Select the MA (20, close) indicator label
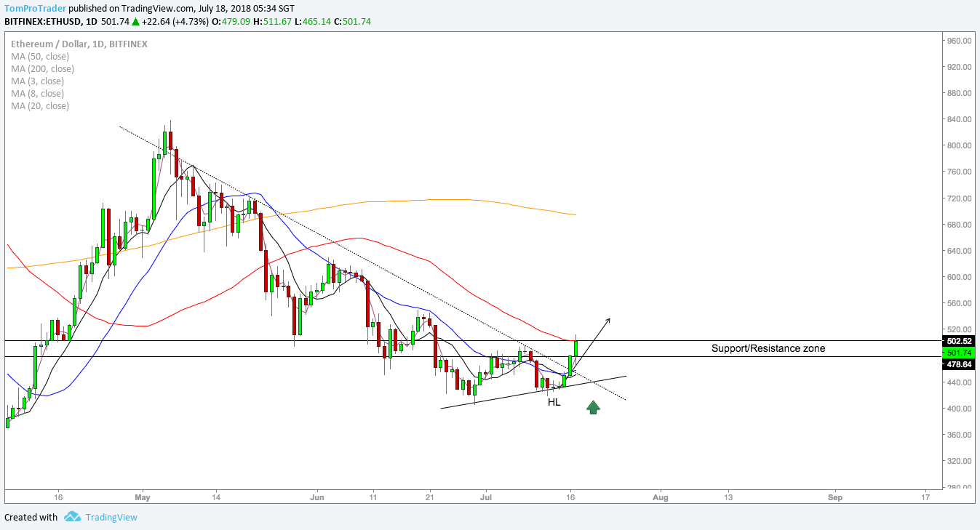This screenshot has width=980, height=530. (40, 105)
